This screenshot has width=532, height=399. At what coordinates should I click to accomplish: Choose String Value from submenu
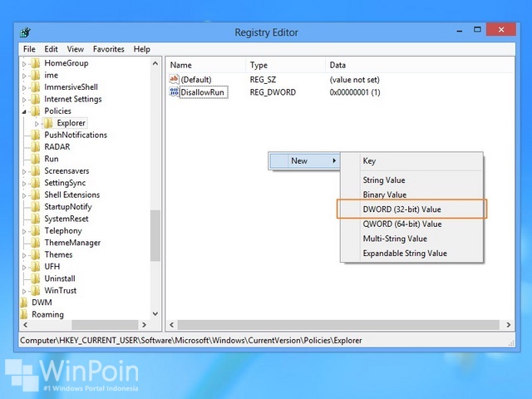[411, 180]
